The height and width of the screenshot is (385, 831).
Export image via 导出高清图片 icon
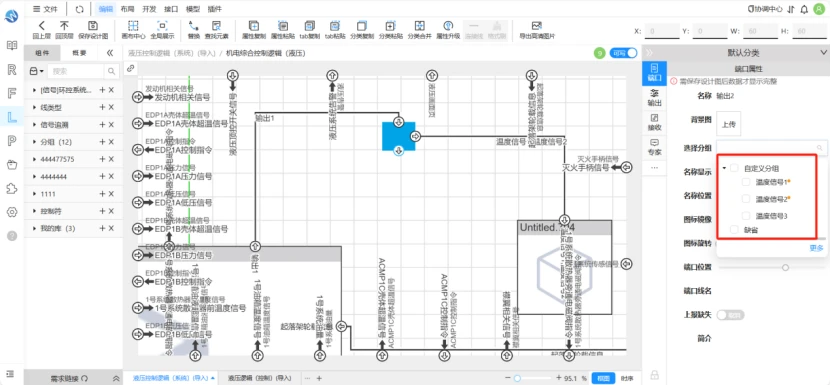coord(537,25)
